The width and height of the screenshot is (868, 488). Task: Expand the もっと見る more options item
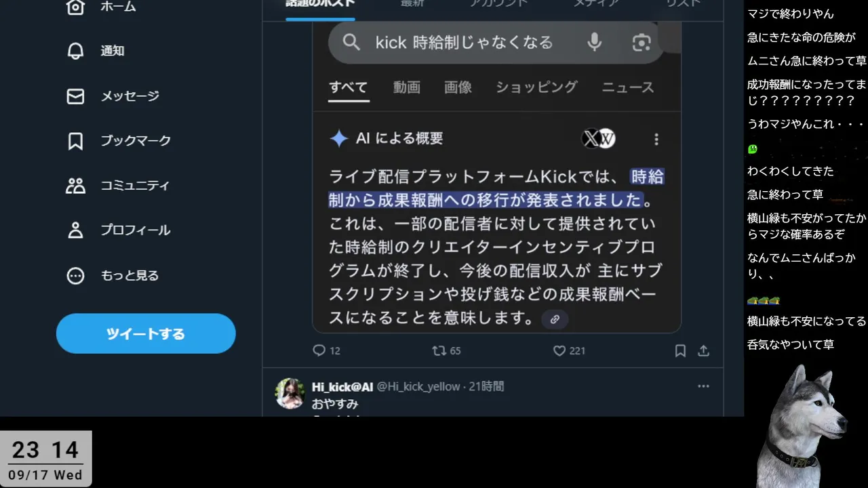point(75,276)
